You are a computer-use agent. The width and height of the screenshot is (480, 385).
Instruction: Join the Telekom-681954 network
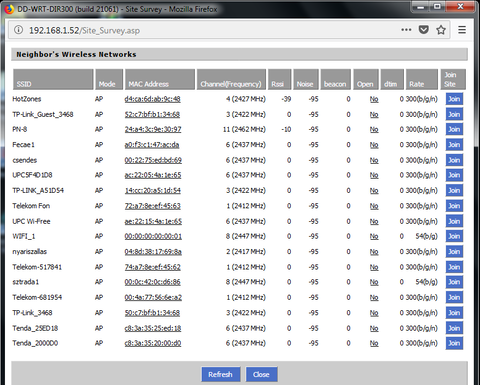coord(454,297)
